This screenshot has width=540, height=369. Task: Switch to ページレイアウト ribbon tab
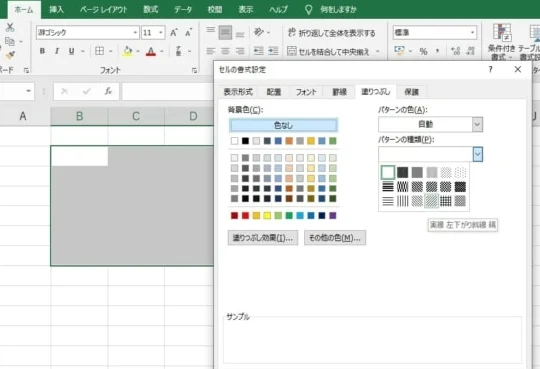[x=104, y=9]
